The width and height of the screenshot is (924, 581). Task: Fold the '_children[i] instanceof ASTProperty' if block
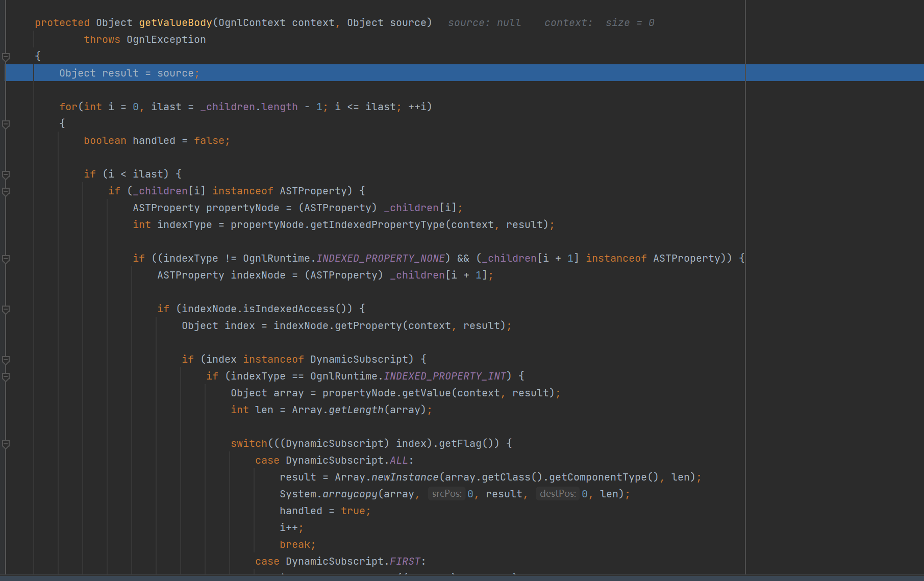coord(6,191)
